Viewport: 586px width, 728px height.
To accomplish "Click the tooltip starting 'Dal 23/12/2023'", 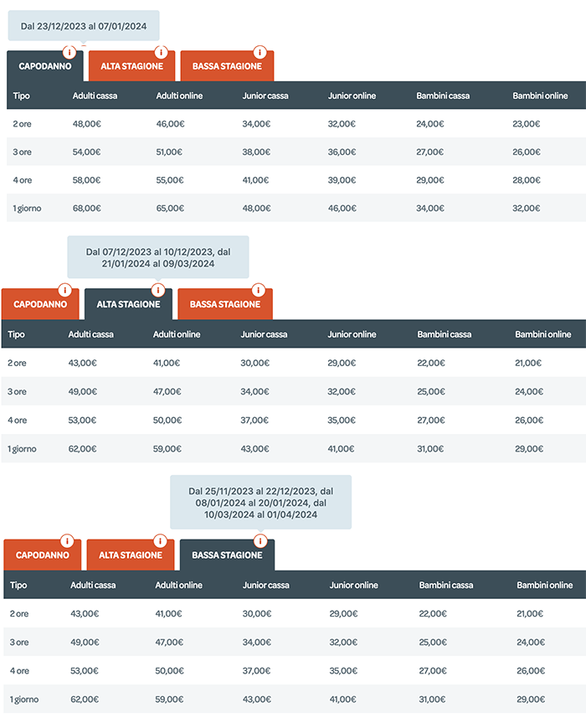I will coord(84,26).
